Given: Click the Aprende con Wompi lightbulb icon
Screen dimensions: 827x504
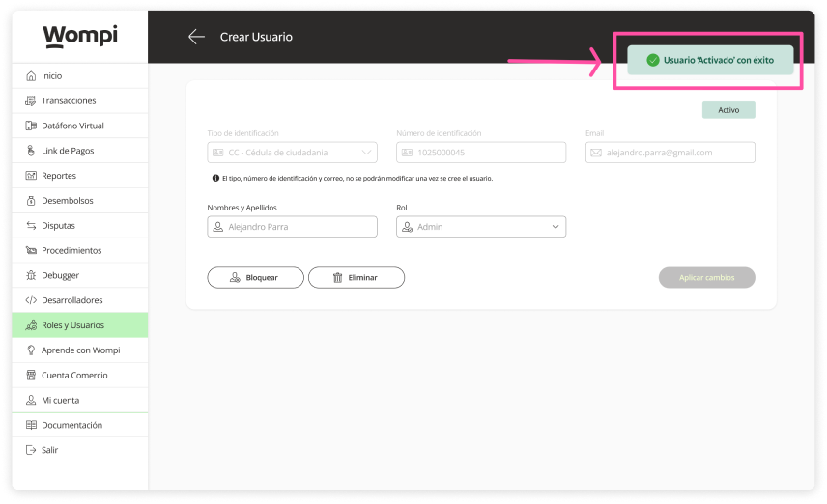Looking at the screenshot, I should point(31,350).
